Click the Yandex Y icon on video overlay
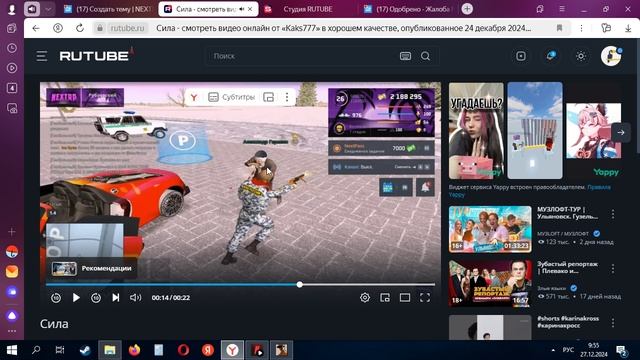The image size is (640, 360). (x=194, y=97)
